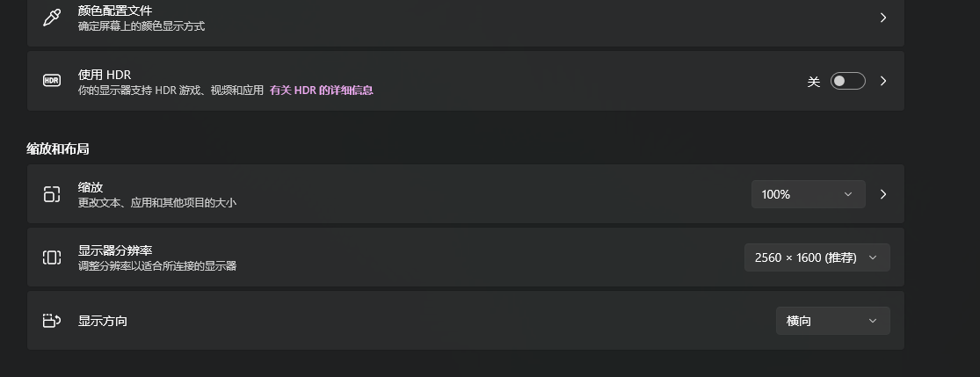Open the 100% scale dropdown
The height and width of the screenshot is (377, 980).
(808, 194)
